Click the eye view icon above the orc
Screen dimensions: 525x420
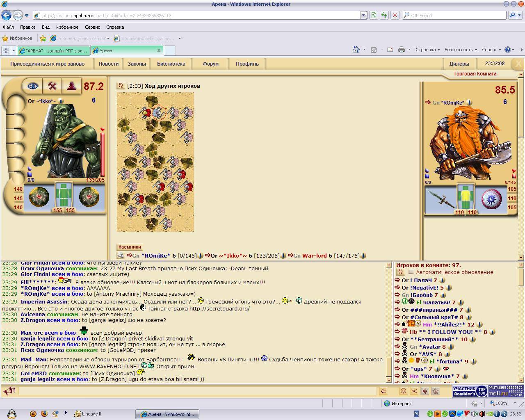[x=32, y=86]
